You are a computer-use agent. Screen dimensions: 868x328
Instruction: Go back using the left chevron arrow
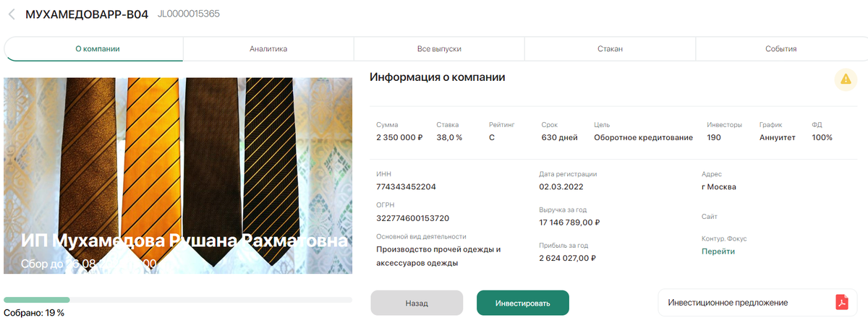12,14
